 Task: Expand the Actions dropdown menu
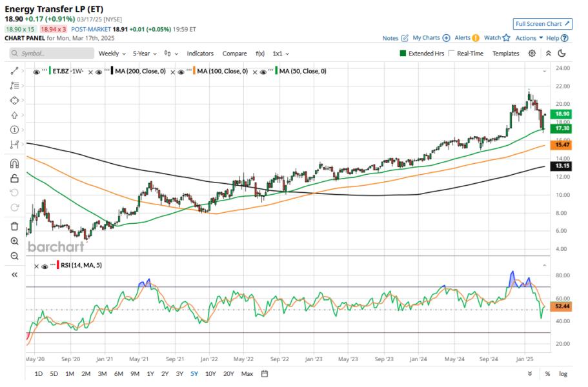pos(529,38)
